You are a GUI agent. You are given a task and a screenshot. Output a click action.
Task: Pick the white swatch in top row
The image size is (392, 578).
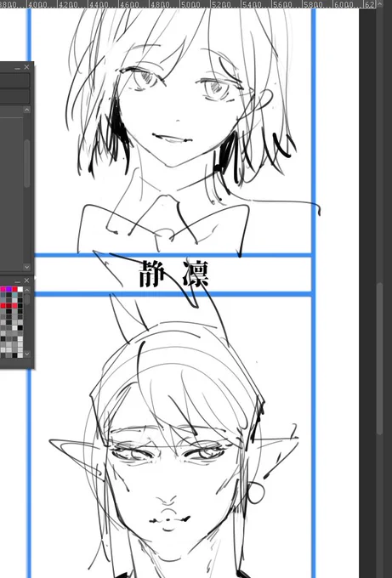pos(20,289)
